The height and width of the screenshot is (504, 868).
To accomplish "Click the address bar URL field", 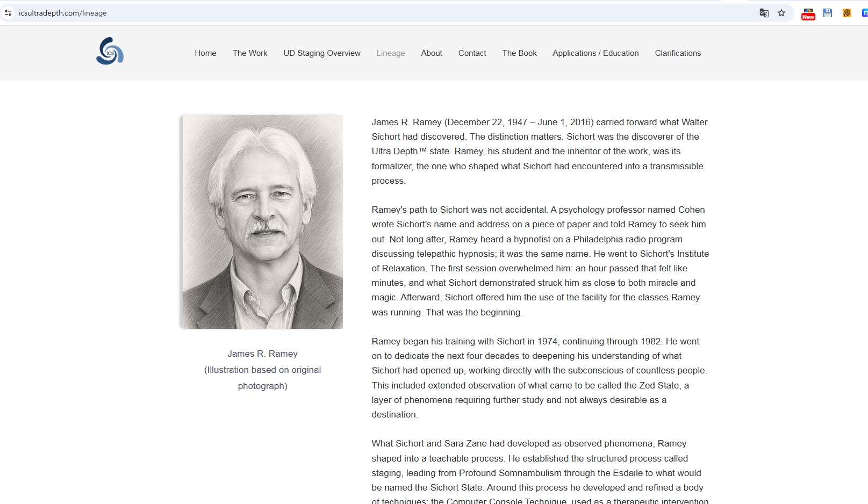I will [376, 13].
